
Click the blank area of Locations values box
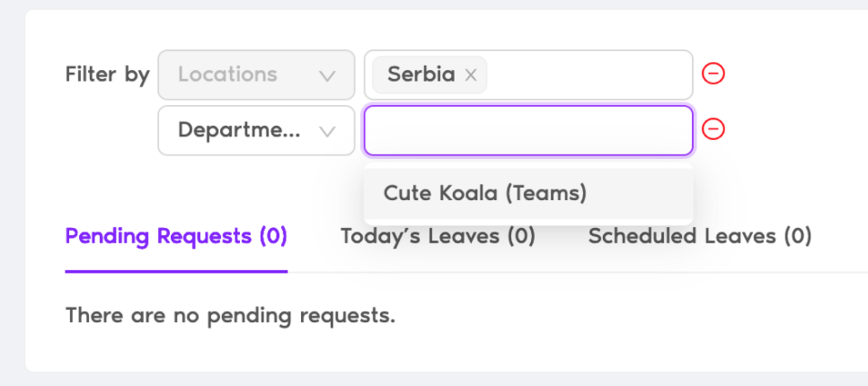pyautogui.click(x=589, y=75)
